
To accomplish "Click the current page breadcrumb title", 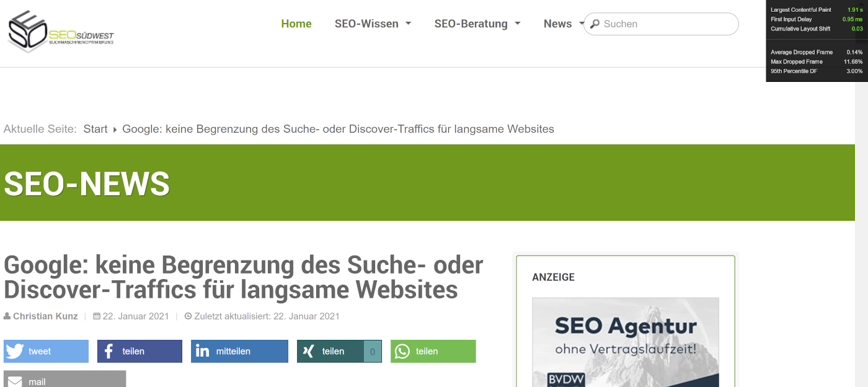I will click(338, 129).
